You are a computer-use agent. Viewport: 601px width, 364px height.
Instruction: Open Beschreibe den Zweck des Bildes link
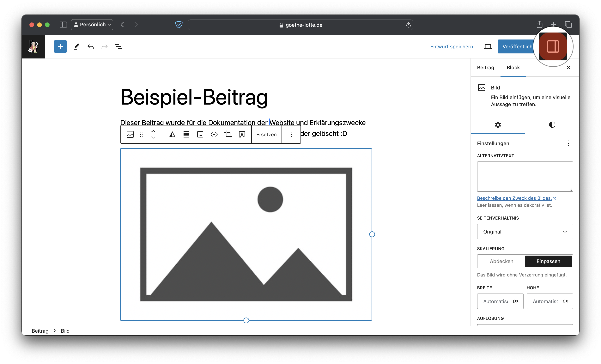(514, 198)
